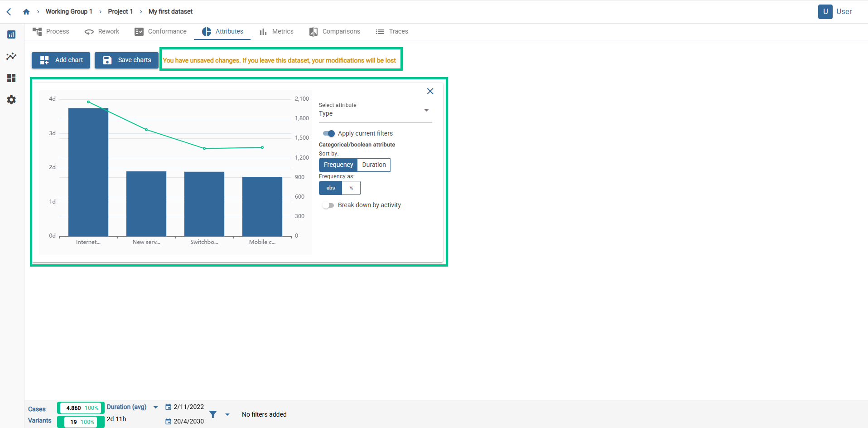Close the attribute chart panel
868x428 pixels.
pyautogui.click(x=430, y=91)
